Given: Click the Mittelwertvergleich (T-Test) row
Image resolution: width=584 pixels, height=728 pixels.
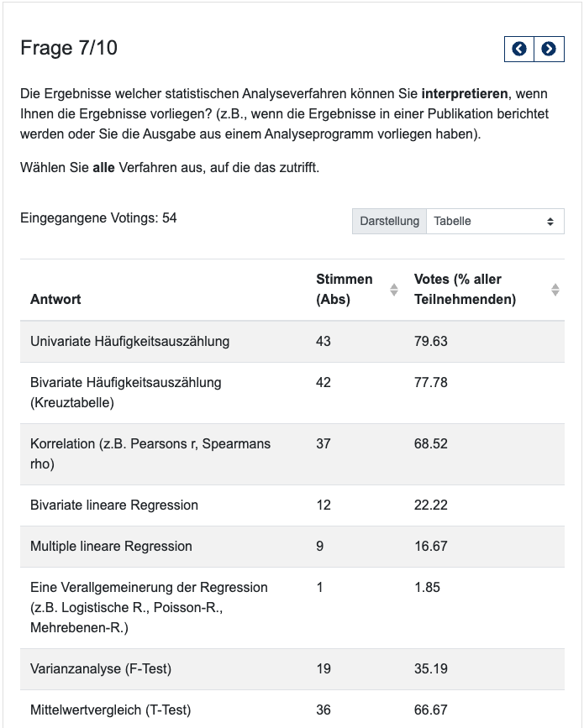Looking at the screenshot, I should [x=110, y=710].
